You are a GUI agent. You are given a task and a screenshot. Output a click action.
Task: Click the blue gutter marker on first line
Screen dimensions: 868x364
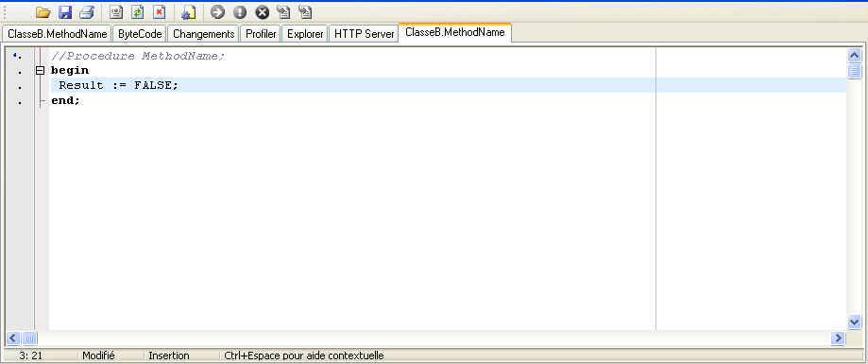pyautogui.click(x=15, y=55)
